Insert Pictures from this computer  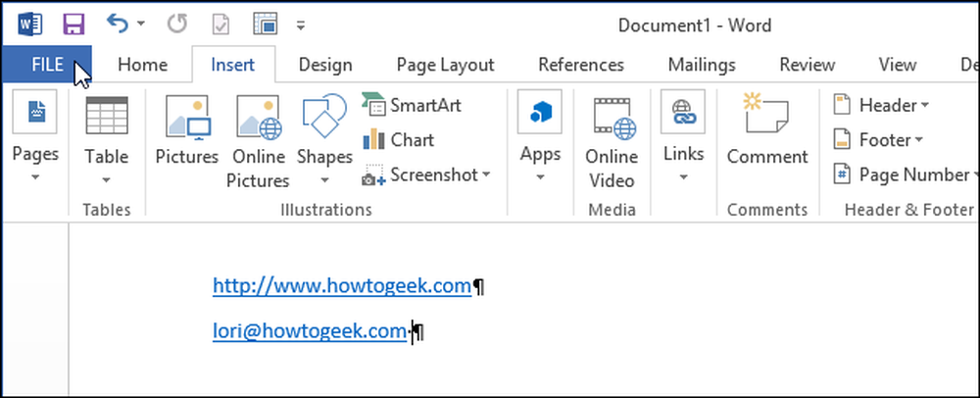pyautogui.click(x=187, y=131)
